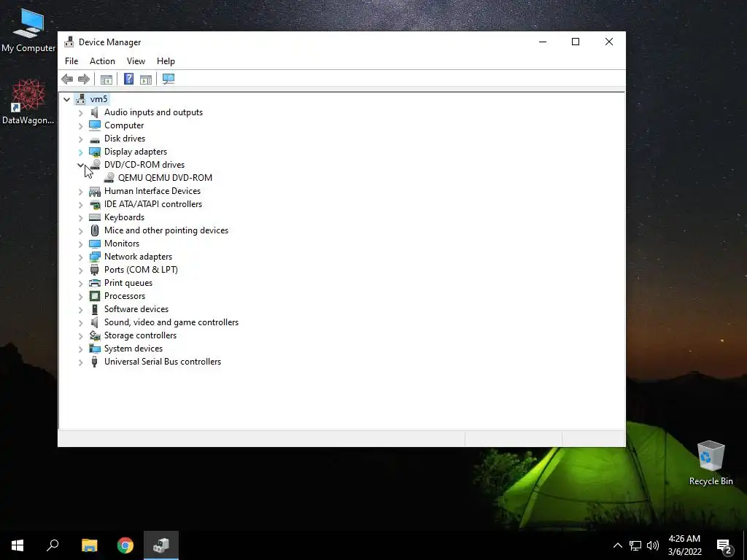747x560 pixels.
Task: Select the Print queues label
Action: click(128, 283)
